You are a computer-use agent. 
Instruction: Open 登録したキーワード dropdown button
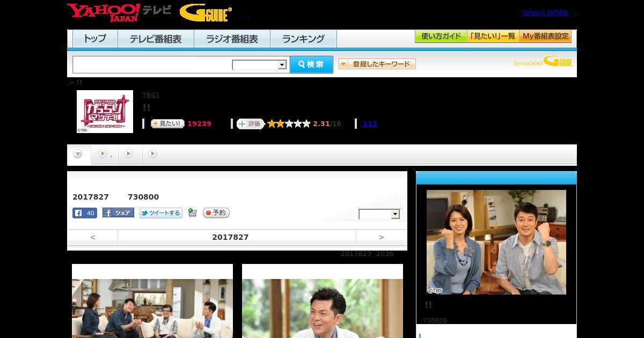377,64
